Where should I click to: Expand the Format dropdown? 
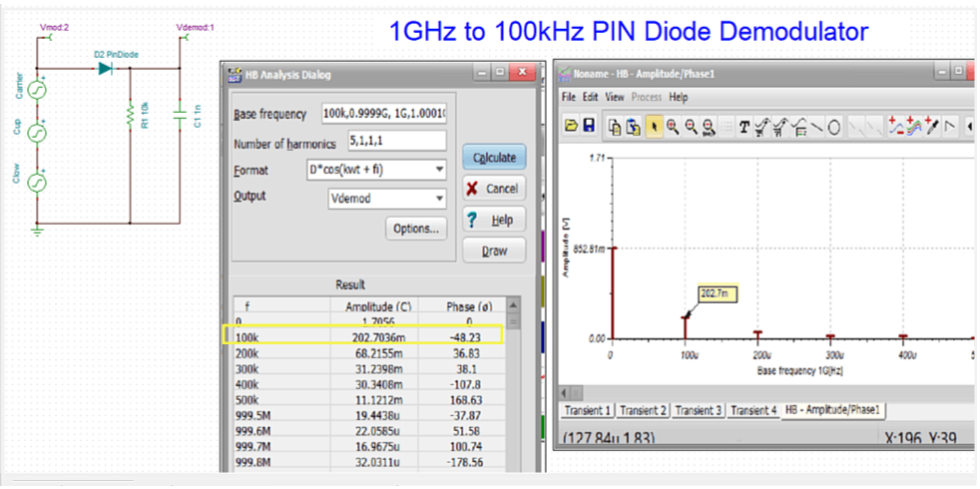click(439, 170)
